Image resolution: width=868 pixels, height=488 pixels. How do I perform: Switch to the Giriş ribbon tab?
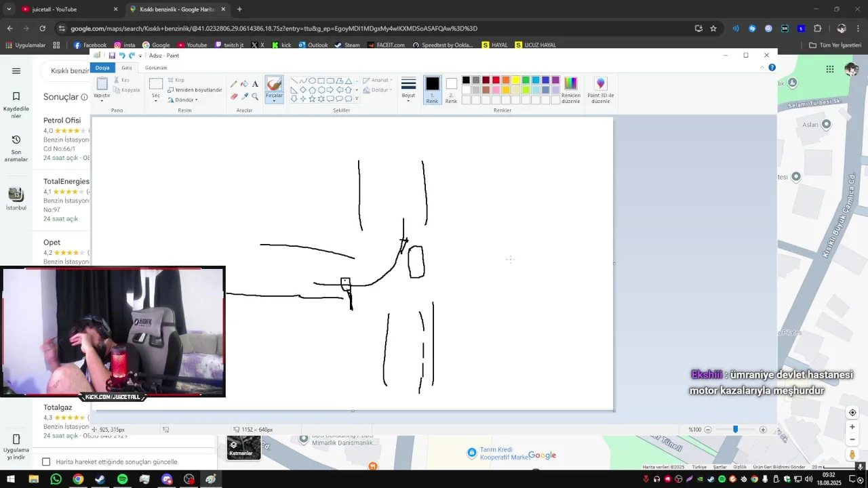(127, 68)
